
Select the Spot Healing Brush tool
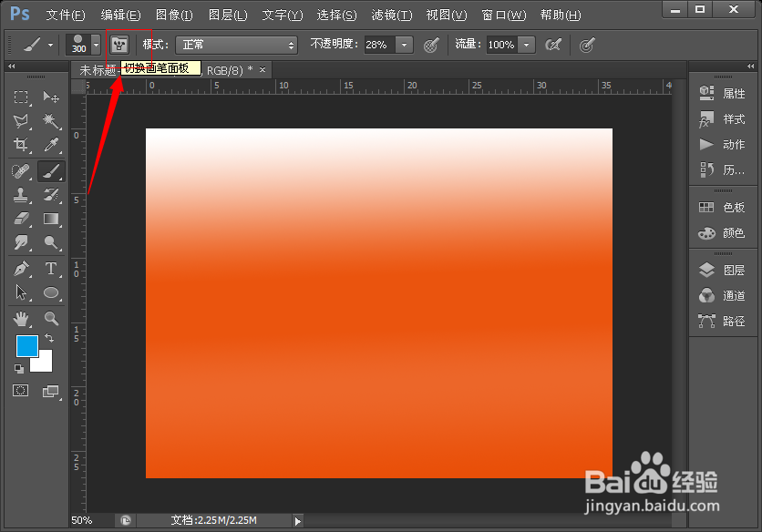tap(21, 171)
